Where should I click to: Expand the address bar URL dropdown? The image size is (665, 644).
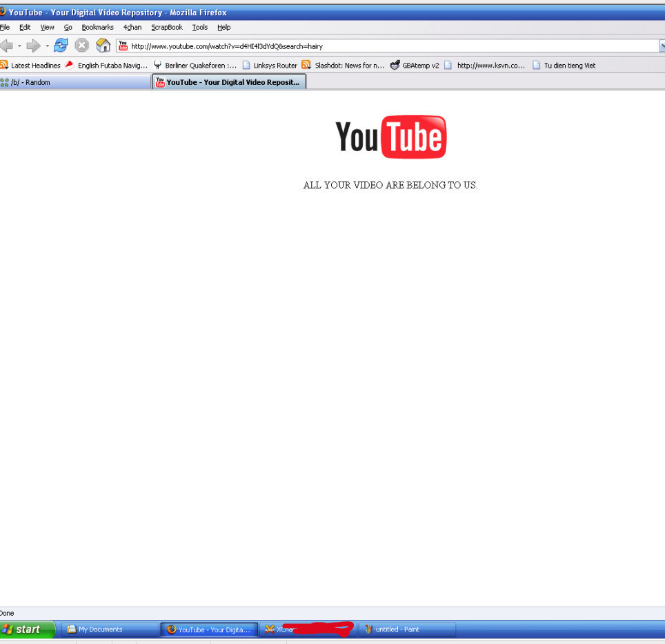point(662,46)
